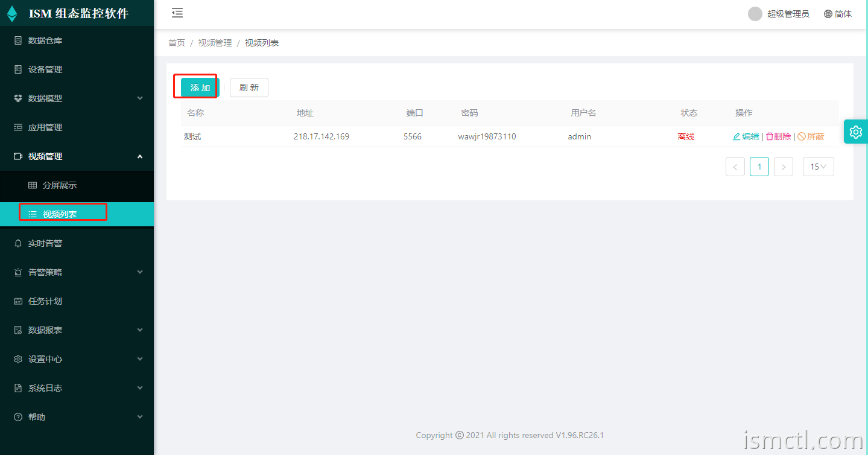The width and height of the screenshot is (868, 455).
Task: Click port value 5566 cell
Action: coord(413,136)
